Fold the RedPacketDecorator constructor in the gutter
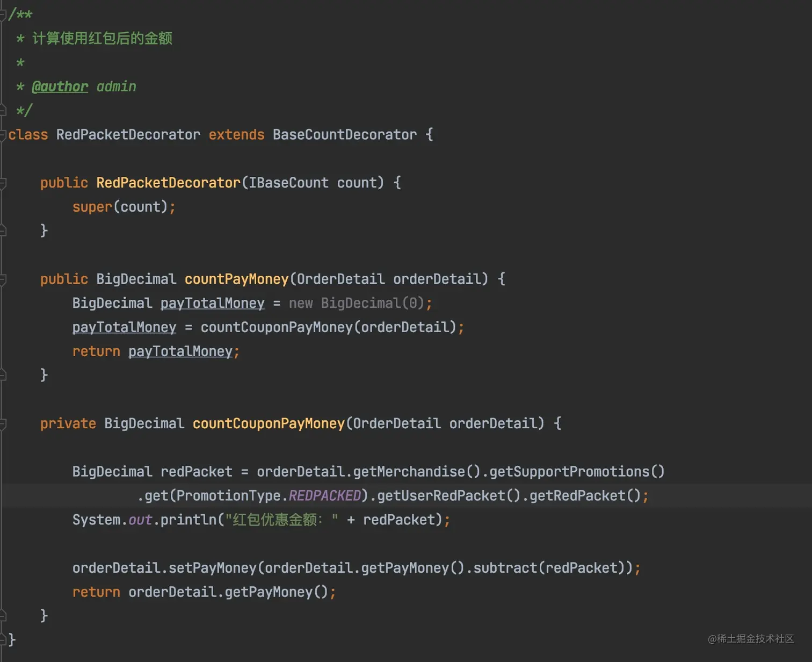Screen dimensions: 812x662 (x=3, y=183)
